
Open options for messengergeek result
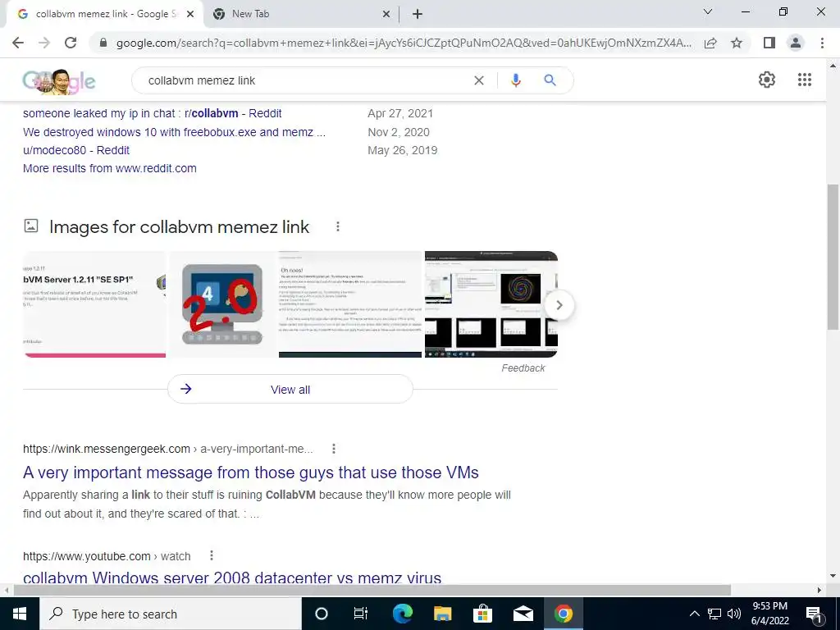[x=334, y=449]
